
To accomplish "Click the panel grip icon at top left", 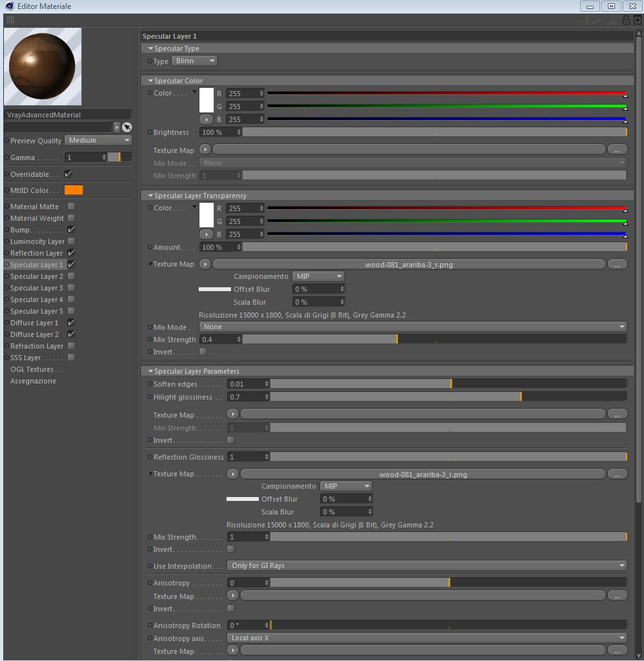I will pos(10,20).
